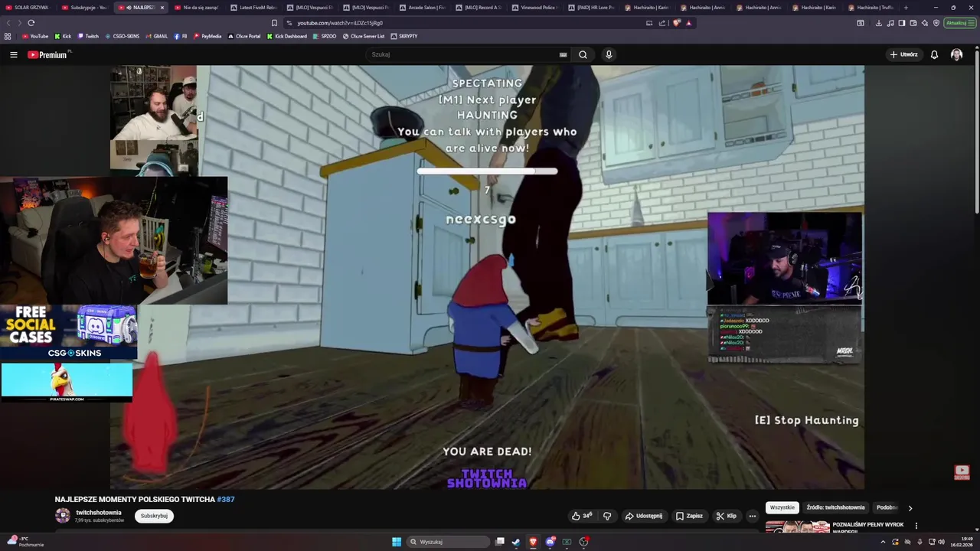Select the Podobne filter chip

(x=887, y=507)
